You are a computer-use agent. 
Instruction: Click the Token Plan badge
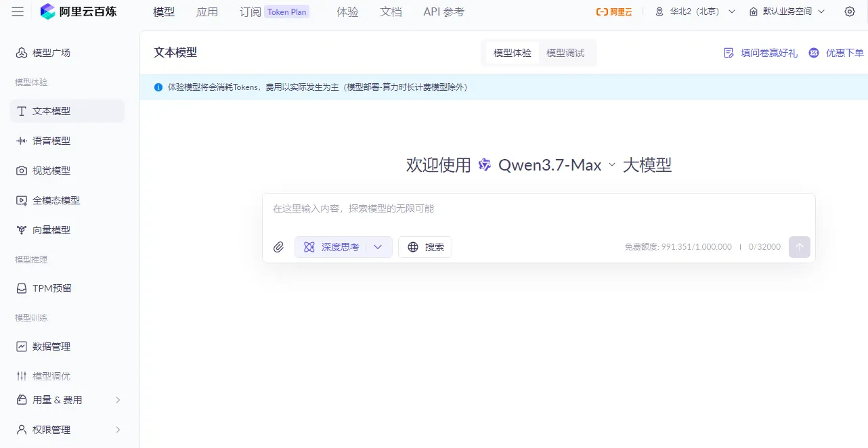click(x=287, y=12)
